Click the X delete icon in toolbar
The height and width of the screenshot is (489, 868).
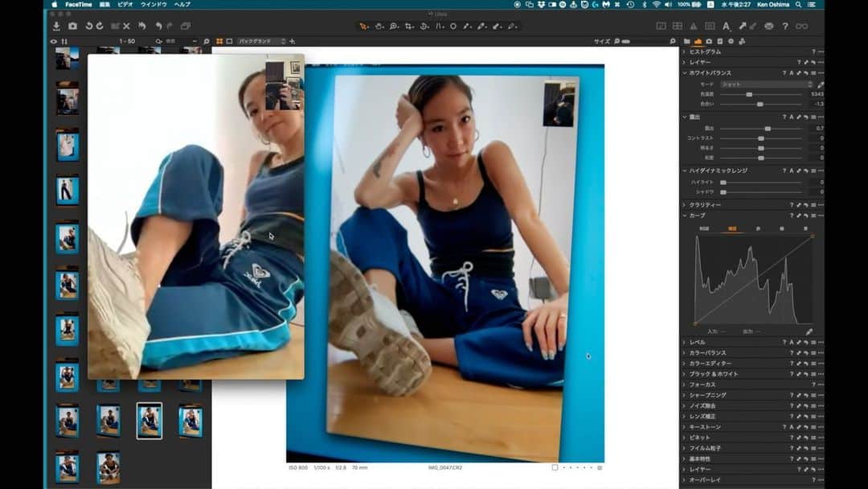pos(127,26)
